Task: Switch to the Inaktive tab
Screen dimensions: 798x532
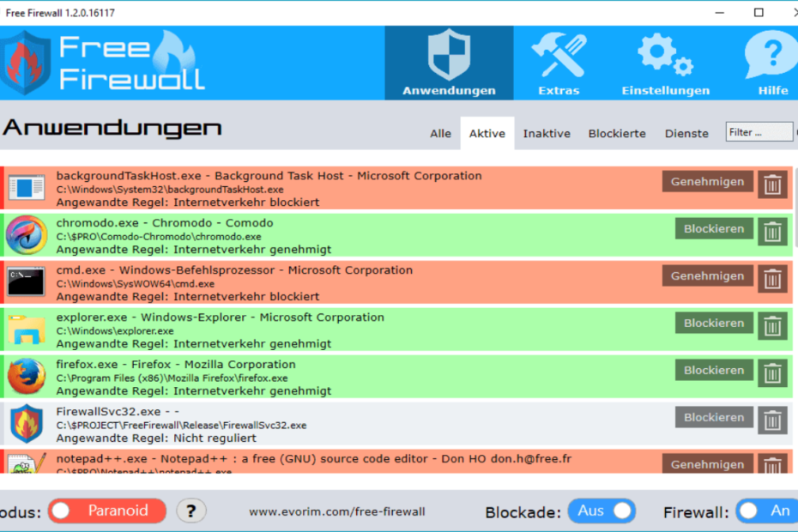Action: tap(547, 133)
